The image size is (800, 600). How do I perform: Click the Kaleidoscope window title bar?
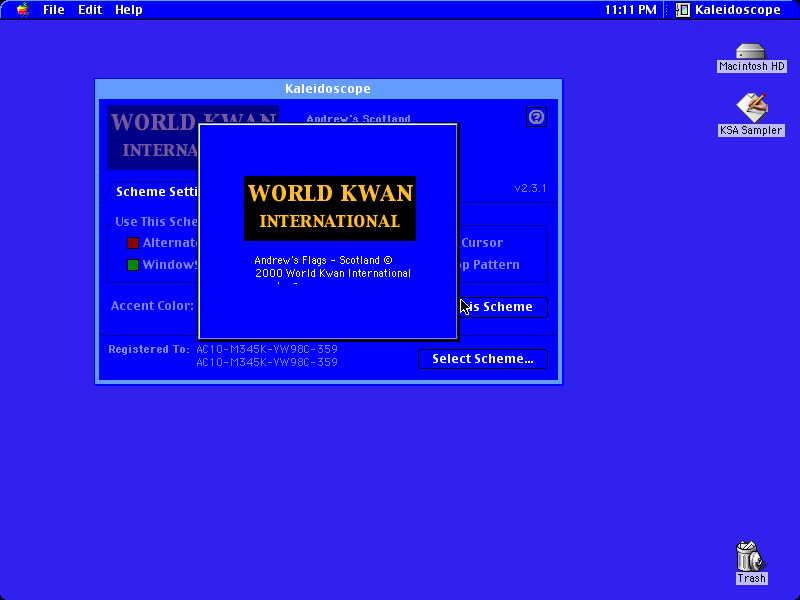[328, 89]
